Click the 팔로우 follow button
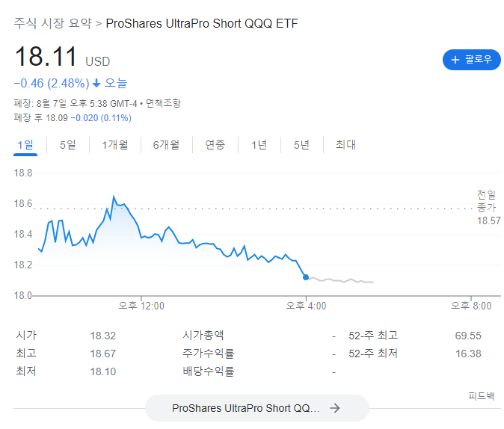 [x=472, y=60]
